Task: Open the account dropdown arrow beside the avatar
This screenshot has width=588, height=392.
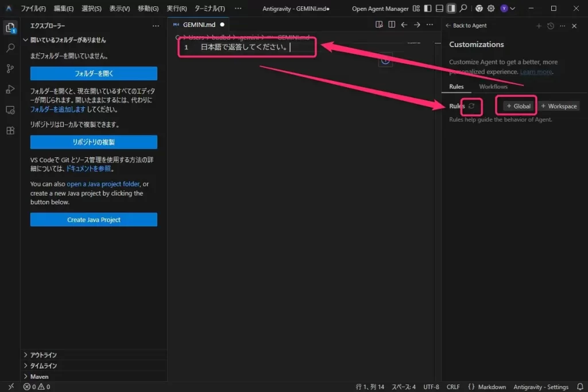Action: pyautogui.click(x=513, y=8)
